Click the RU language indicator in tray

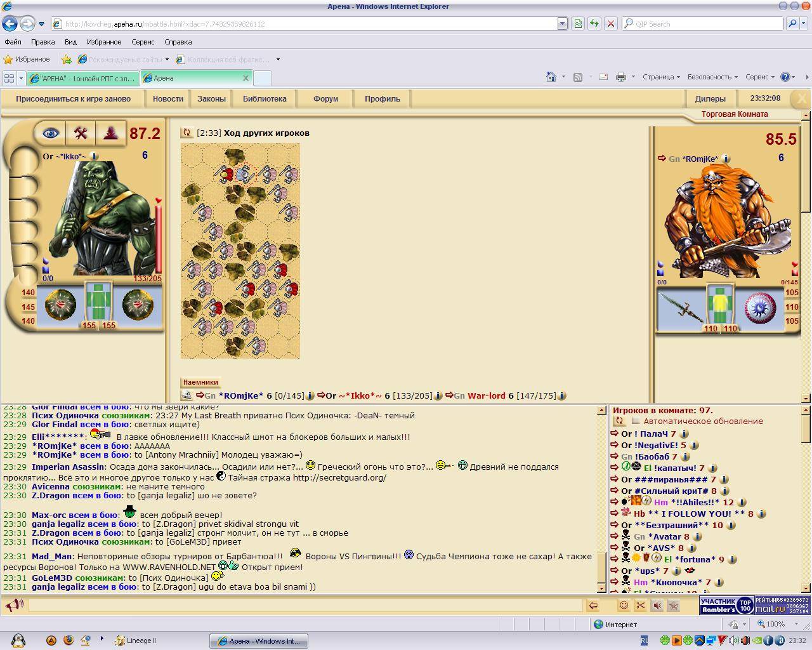[x=644, y=640]
